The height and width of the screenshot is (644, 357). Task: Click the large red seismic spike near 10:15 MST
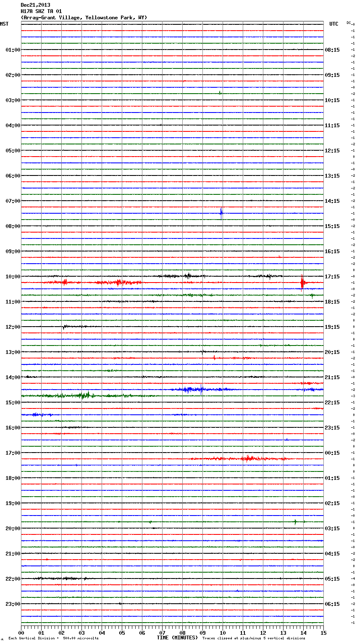[302, 283]
